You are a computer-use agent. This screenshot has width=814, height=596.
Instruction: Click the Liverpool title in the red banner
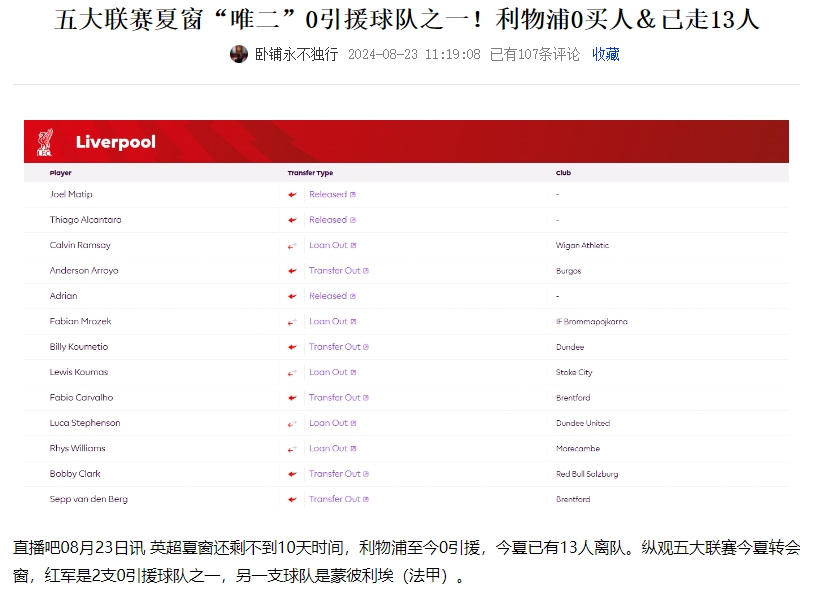pos(116,142)
